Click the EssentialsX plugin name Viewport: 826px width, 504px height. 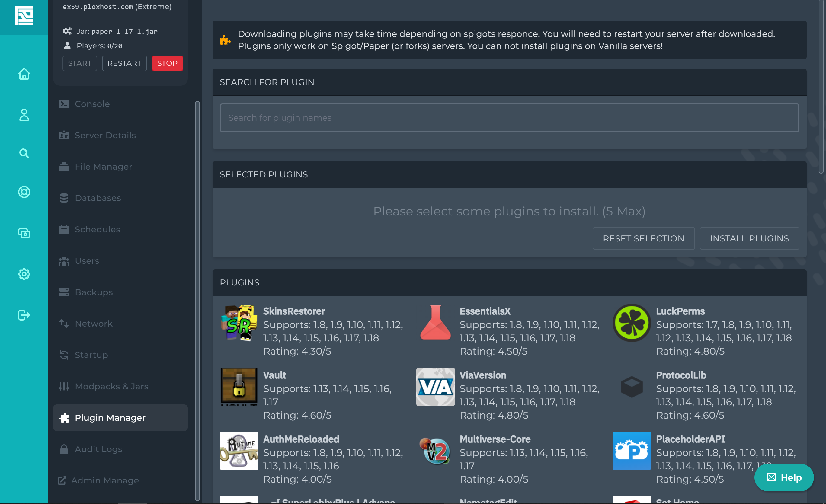(485, 311)
